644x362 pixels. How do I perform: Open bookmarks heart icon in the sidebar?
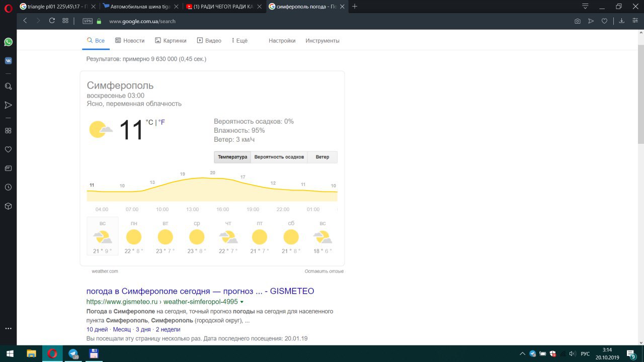(x=8, y=149)
